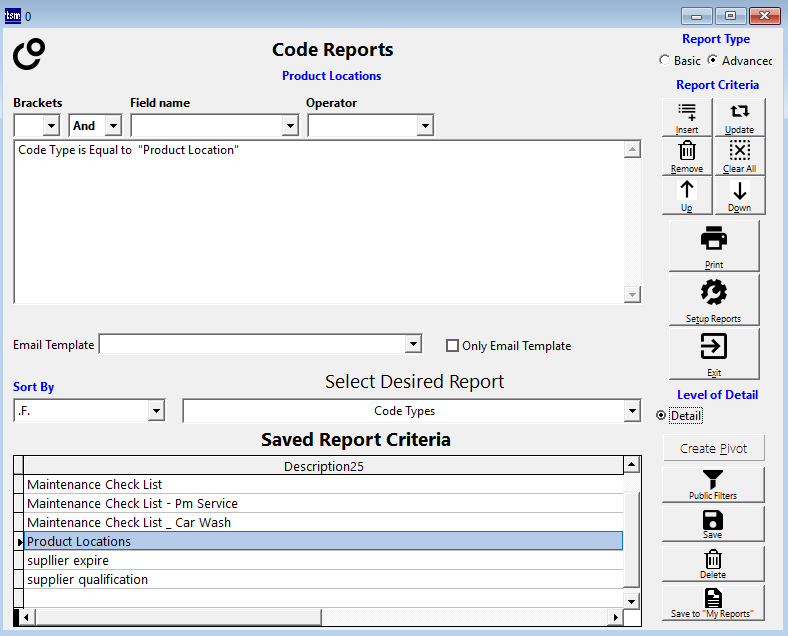Viewport: 788px width, 636px height.
Task: Open Setup Reports gear icon
Action: [x=713, y=299]
